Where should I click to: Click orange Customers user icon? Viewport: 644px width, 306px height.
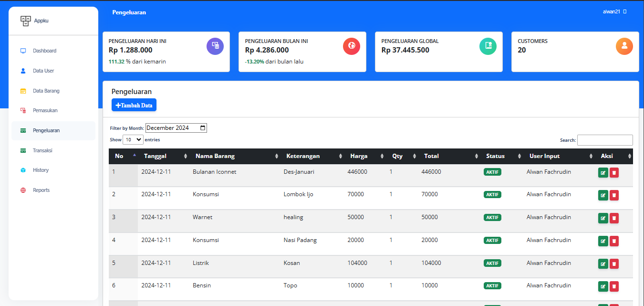point(624,46)
